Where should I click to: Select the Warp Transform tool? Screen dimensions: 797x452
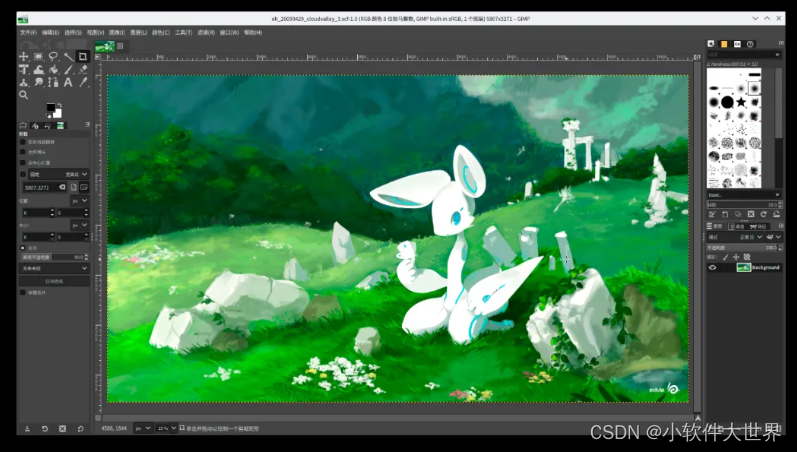pyautogui.click(x=38, y=70)
